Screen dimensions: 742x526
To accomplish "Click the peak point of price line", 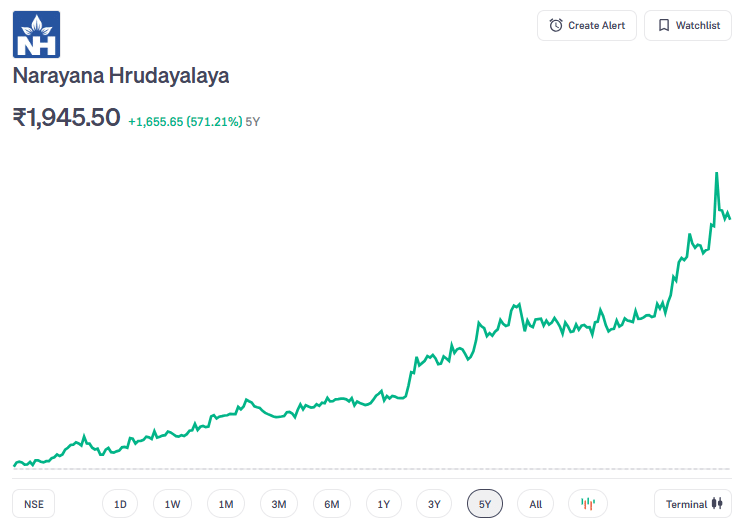I will pos(717,174).
